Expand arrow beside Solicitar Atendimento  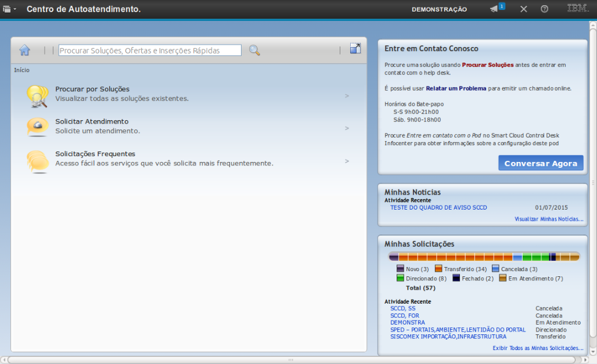click(x=347, y=128)
